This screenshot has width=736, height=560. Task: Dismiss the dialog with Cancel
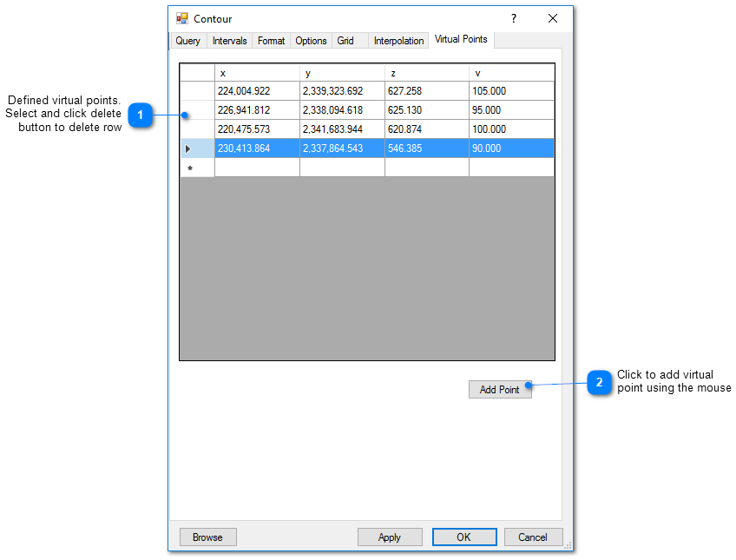(533, 537)
